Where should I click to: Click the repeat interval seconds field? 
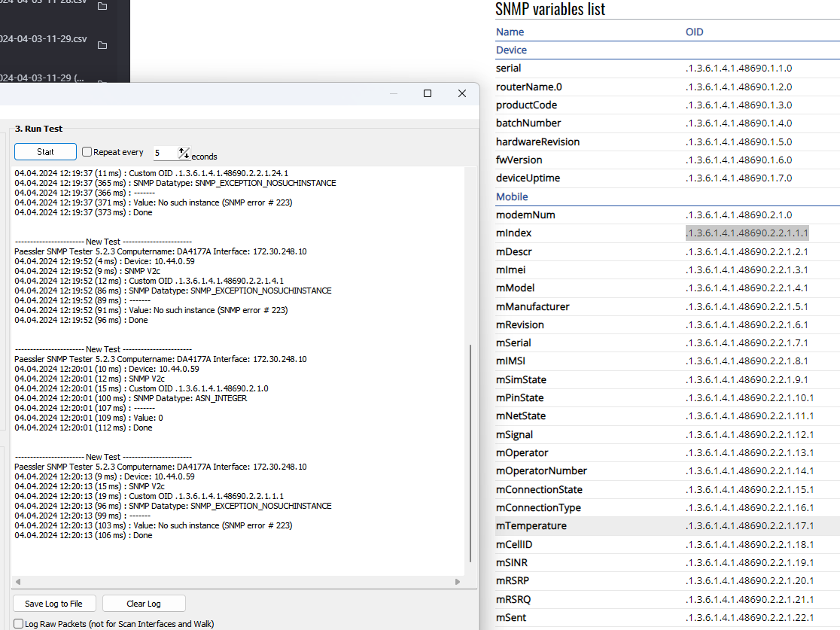click(166, 154)
